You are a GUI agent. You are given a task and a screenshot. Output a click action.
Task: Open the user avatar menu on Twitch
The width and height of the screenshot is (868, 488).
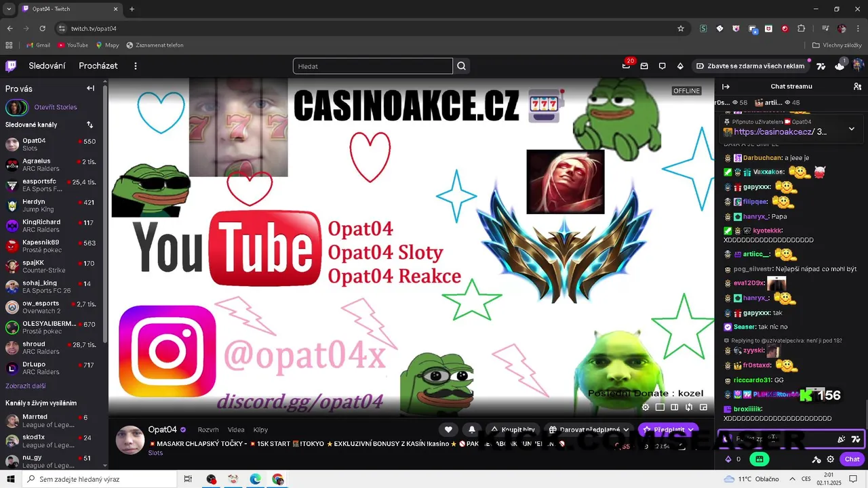858,66
